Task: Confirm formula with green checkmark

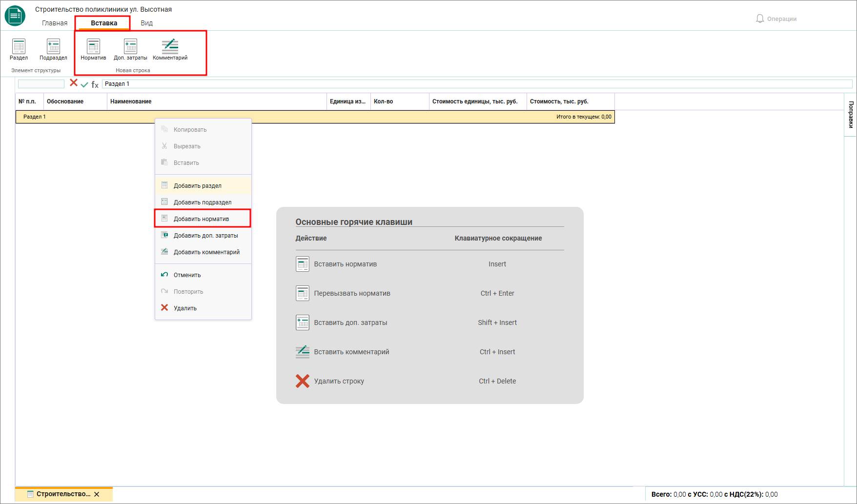Action: [x=84, y=84]
